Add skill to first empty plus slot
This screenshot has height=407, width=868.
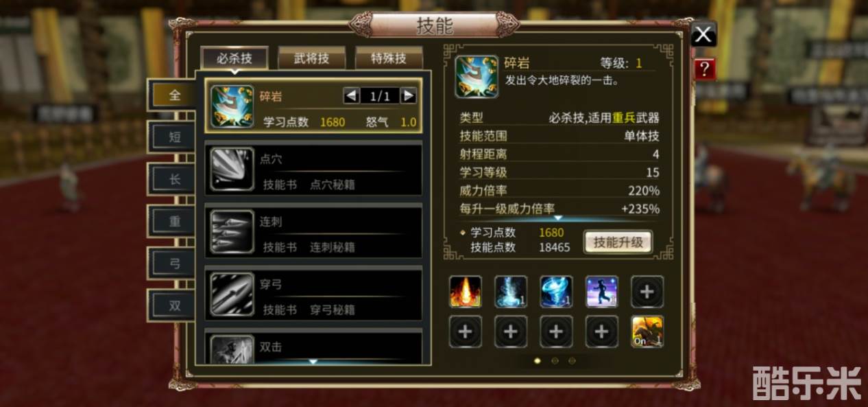pos(647,292)
